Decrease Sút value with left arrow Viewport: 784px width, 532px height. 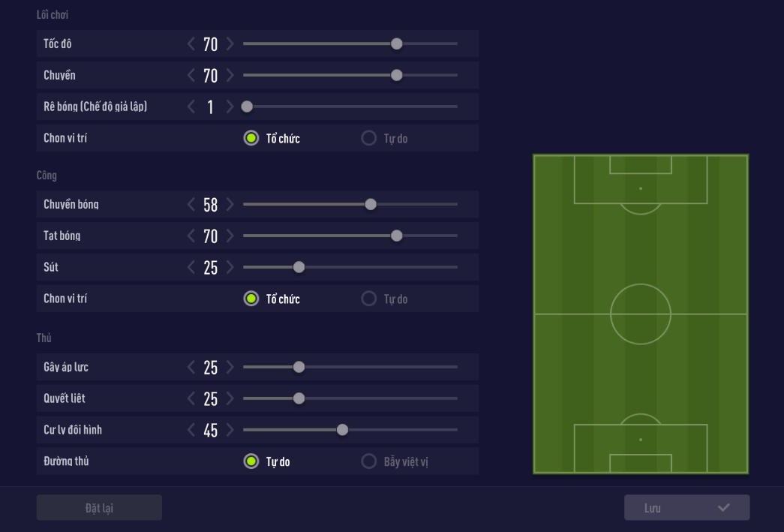(x=191, y=268)
